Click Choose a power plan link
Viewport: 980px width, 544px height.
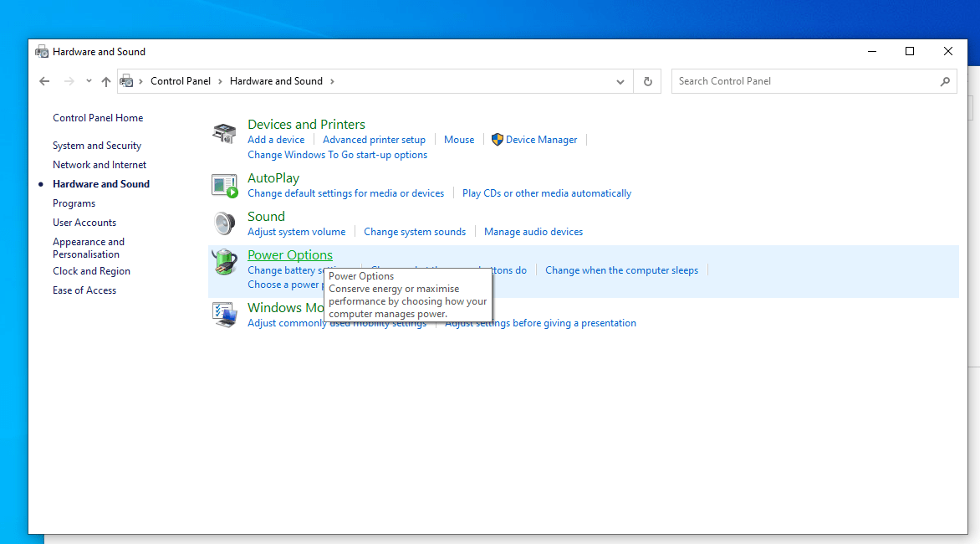click(284, 285)
